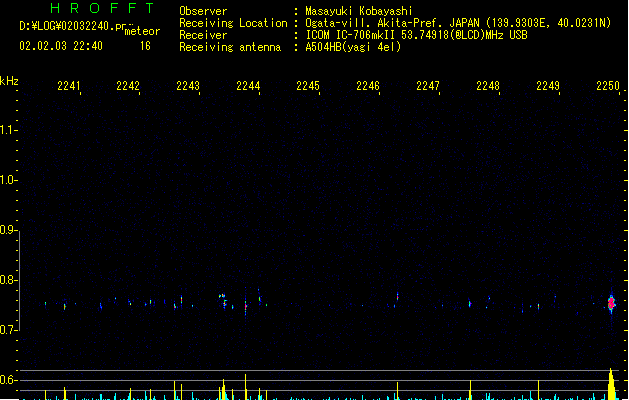
Task: Select the Ogata-vill. Akita-Pref. JAPAN location text
Action: (458, 23)
